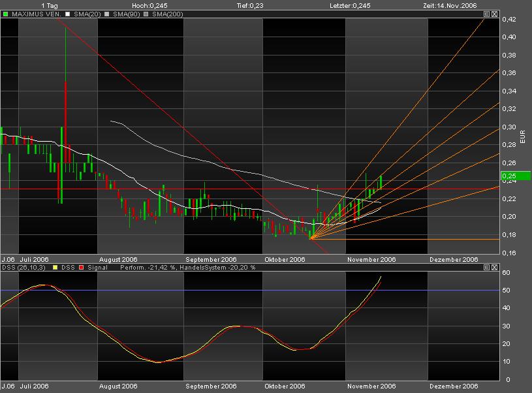Click the Juli 2006 label on DSS panel axis
Image resolution: width=532 pixels, height=393 pixels.
coord(34,386)
